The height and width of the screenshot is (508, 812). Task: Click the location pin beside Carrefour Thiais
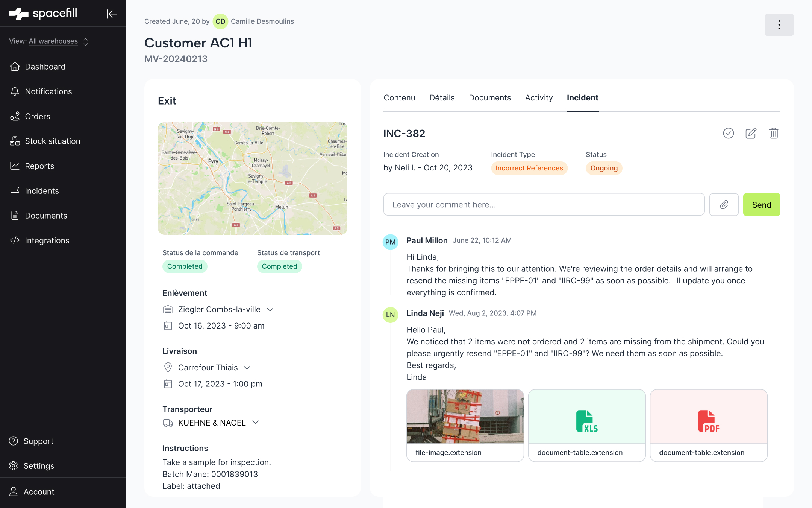point(168,367)
